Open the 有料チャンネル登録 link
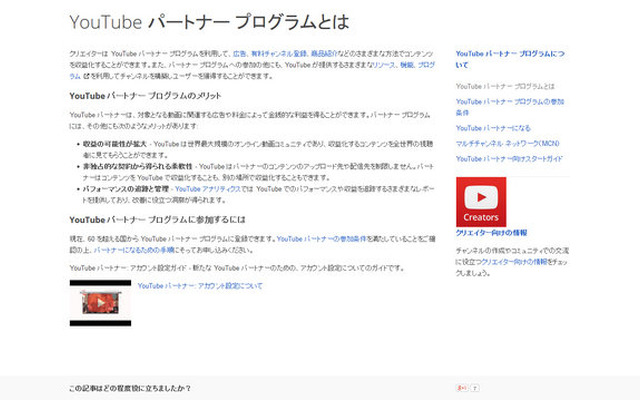 [x=278, y=53]
